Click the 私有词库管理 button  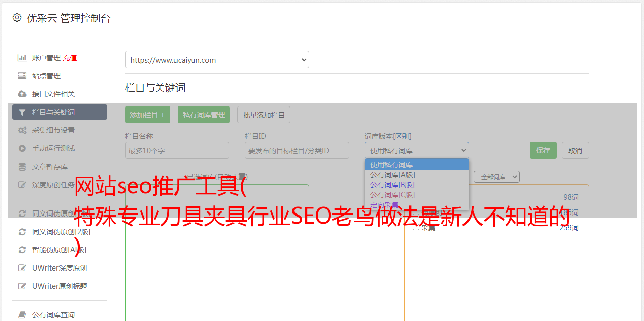(x=204, y=115)
